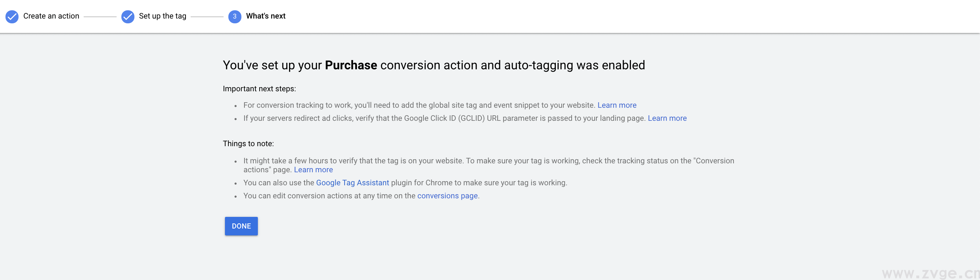Click connector line after Create an action
The height and width of the screenshot is (280, 980).
click(100, 17)
